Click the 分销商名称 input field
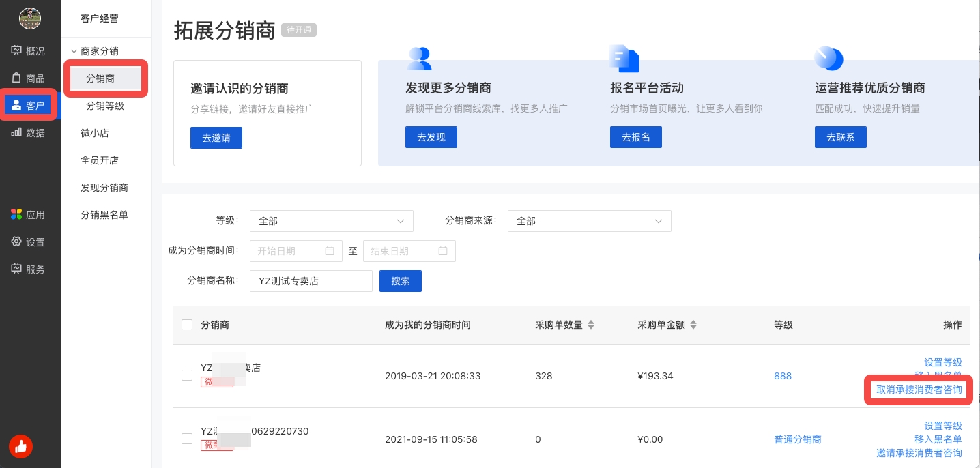 coord(311,281)
